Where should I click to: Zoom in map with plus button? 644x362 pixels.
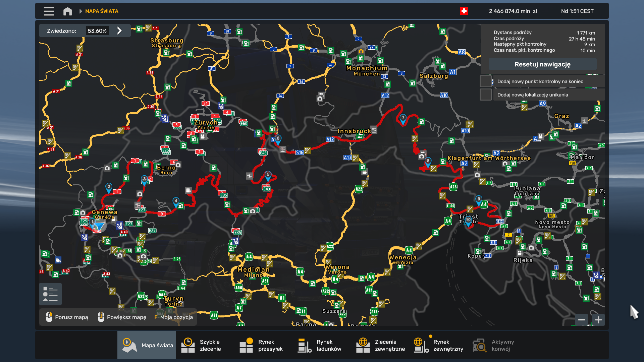598,319
